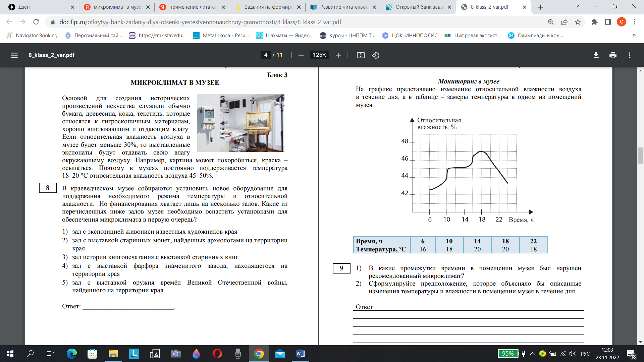Switch to применение читател tab
Screen dimensions: 644x362
click(192, 7)
